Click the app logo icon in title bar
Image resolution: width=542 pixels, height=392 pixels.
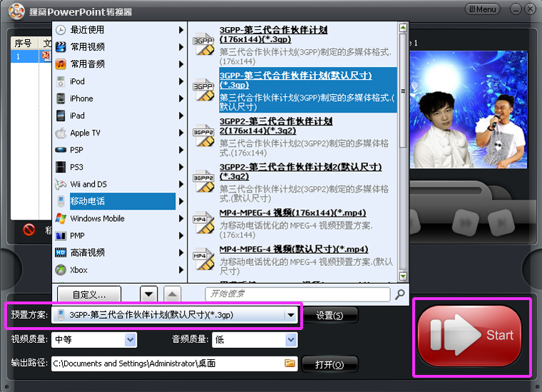click(x=16, y=11)
